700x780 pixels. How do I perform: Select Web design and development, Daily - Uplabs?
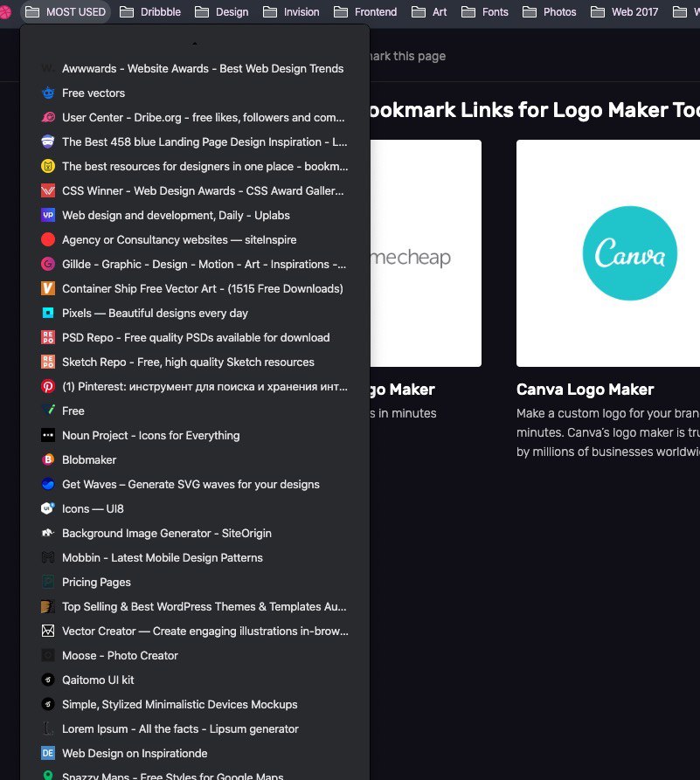pyautogui.click(x=195, y=216)
